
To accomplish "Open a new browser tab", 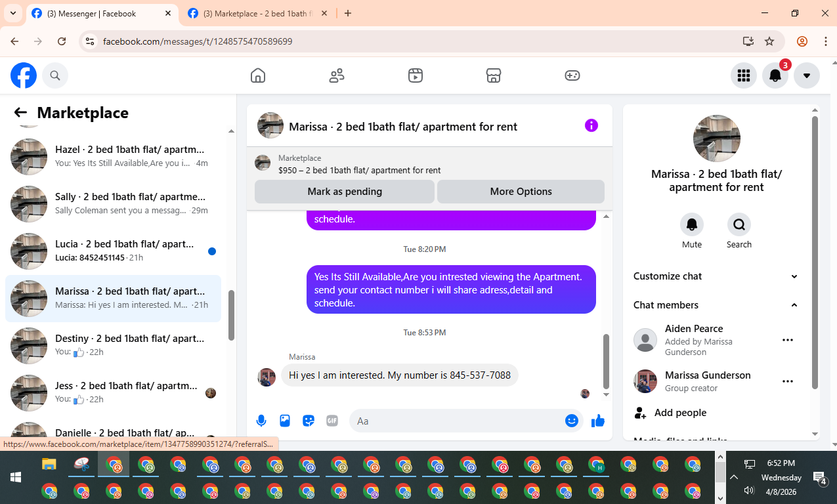I will coord(348,13).
